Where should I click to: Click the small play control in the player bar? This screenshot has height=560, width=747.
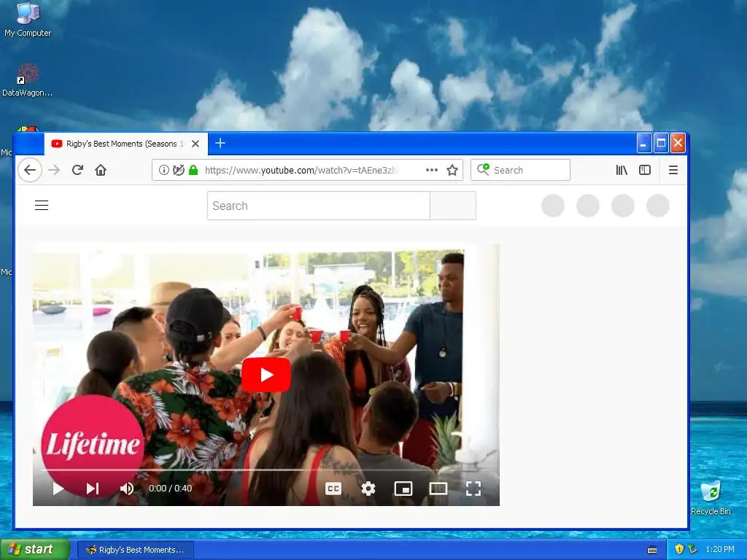[x=58, y=488]
